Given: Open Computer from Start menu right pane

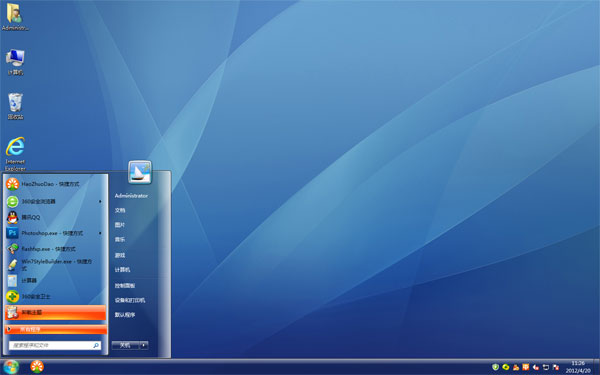Looking at the screenshot, I should tap(122, 270).
